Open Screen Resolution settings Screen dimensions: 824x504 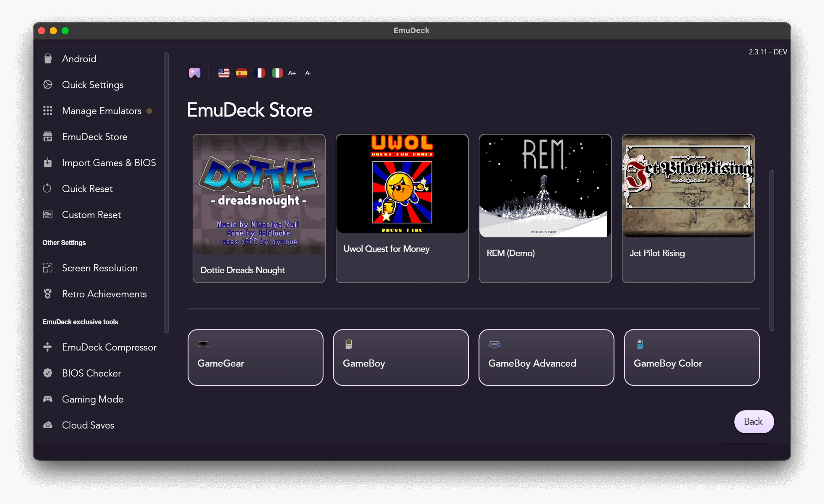[100, 268]
